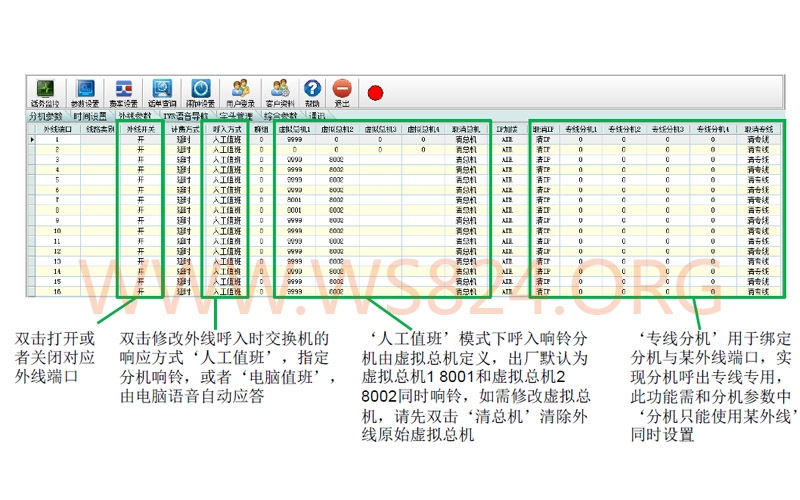This screenshot has width=800, height=500.
Task: Open the 话务监控 call monitoring tool
Action: tap(45, 93)
